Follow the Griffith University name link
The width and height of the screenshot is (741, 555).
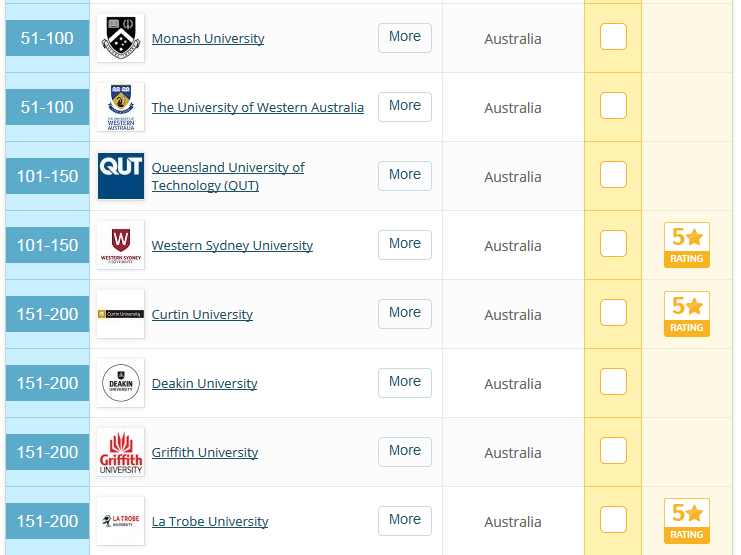[x=204, y=453]
